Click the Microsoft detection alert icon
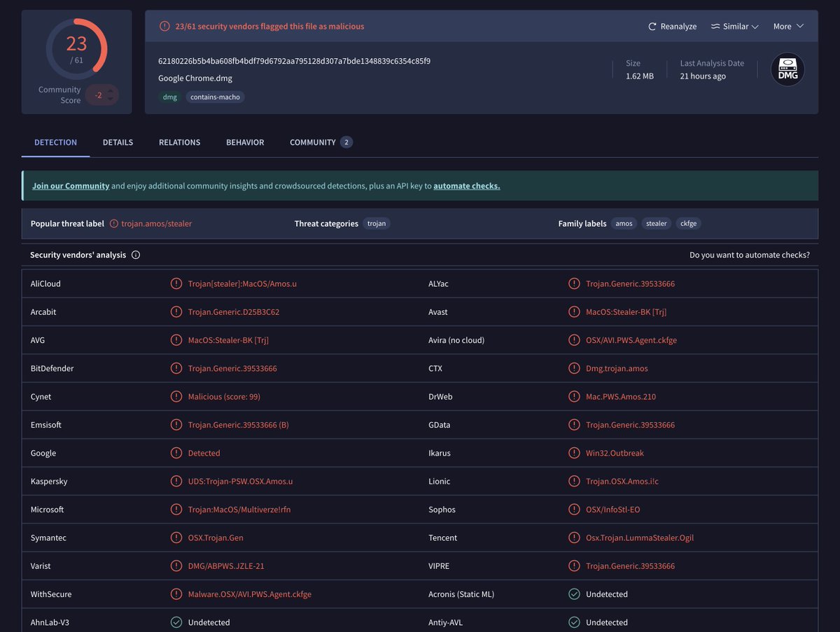Screen dimensions: 840x632 tap(176, 510)
